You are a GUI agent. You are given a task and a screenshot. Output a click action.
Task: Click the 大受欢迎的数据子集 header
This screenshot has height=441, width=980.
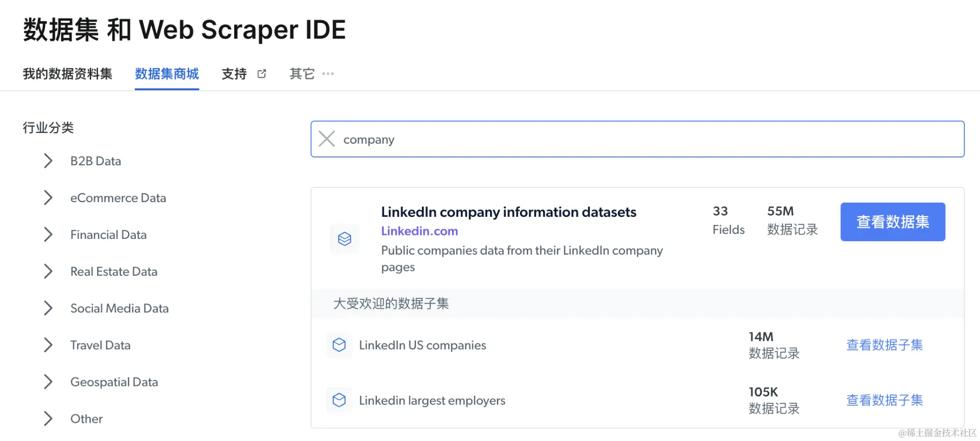tap(391, 303)
